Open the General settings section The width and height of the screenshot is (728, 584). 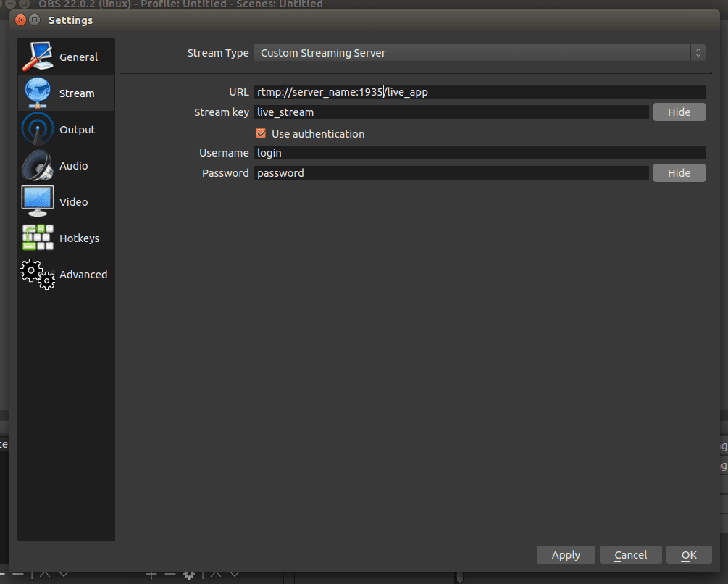[66, 57]
